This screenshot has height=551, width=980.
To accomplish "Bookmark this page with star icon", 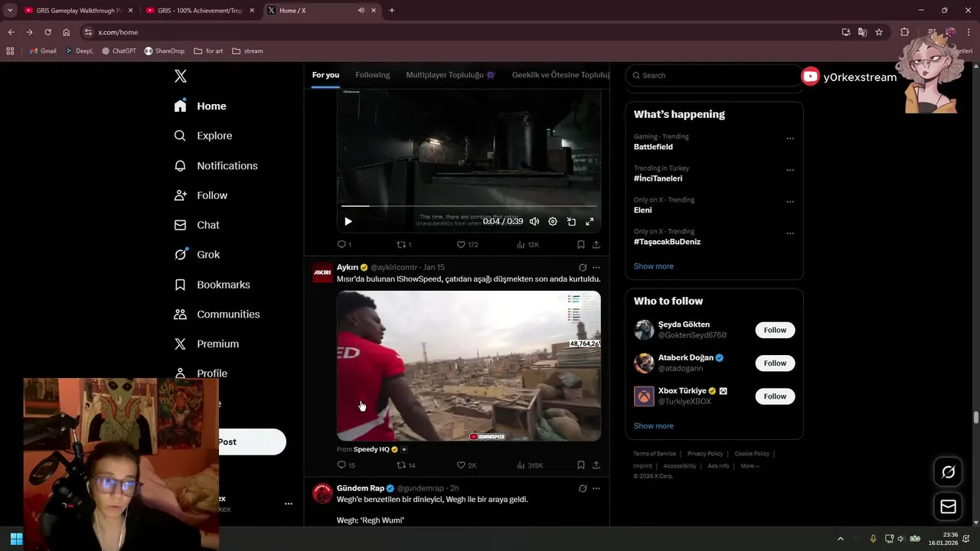I will pos(879,32).
